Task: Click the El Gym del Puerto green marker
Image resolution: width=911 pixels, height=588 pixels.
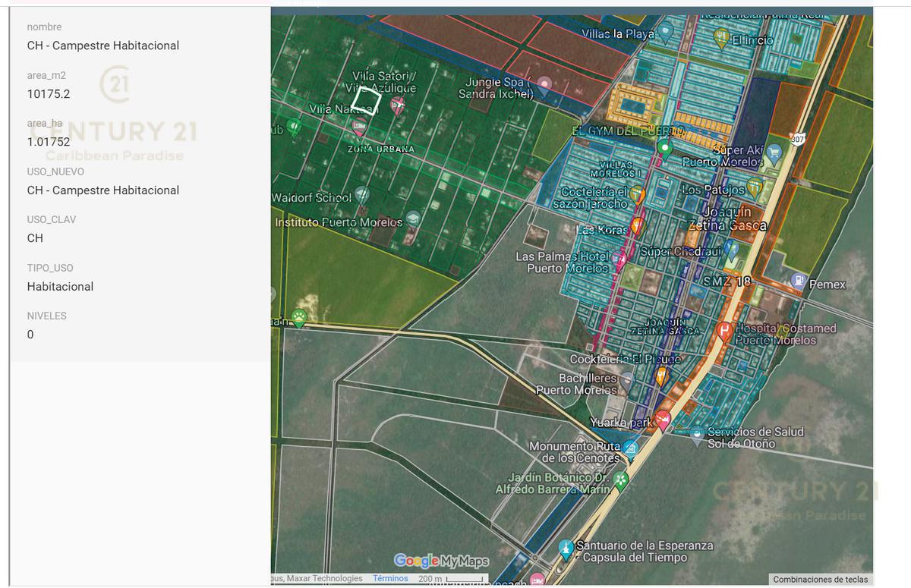Action: pyautogui.click(x=665, y=147)
